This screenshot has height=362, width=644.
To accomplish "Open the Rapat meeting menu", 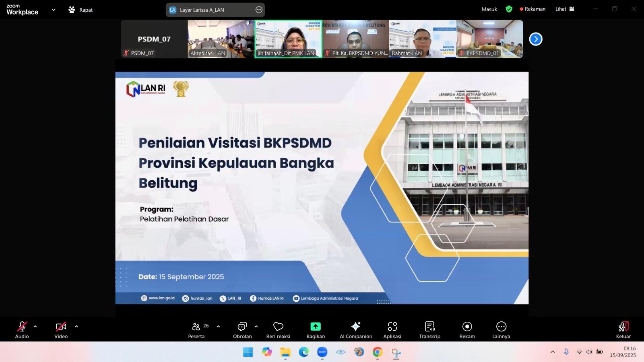I will point(81,10).
